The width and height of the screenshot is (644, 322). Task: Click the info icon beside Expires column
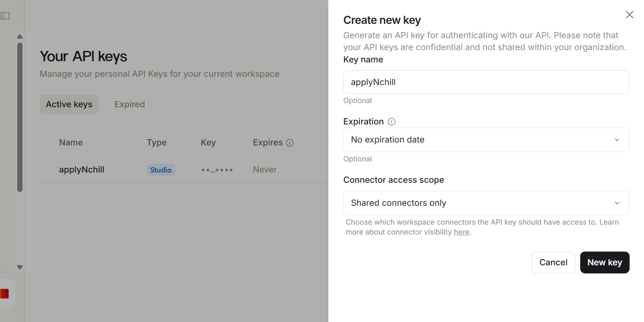pos(290,143)
